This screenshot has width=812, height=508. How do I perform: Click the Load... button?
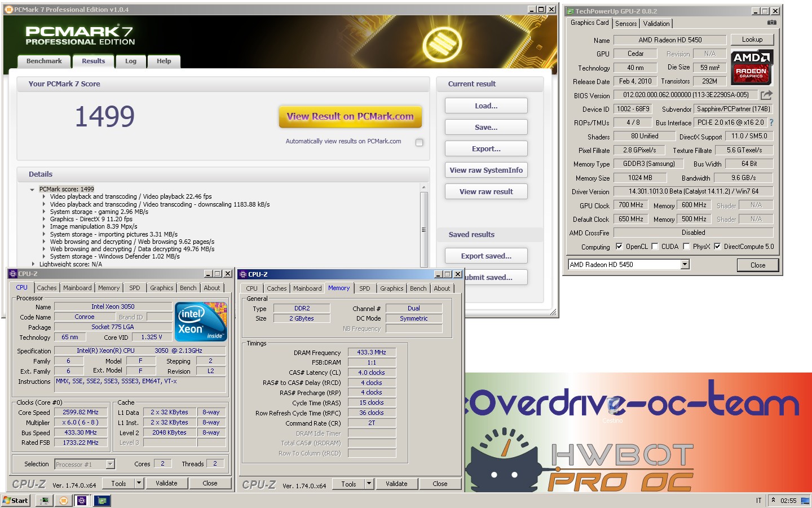(486, 106)
